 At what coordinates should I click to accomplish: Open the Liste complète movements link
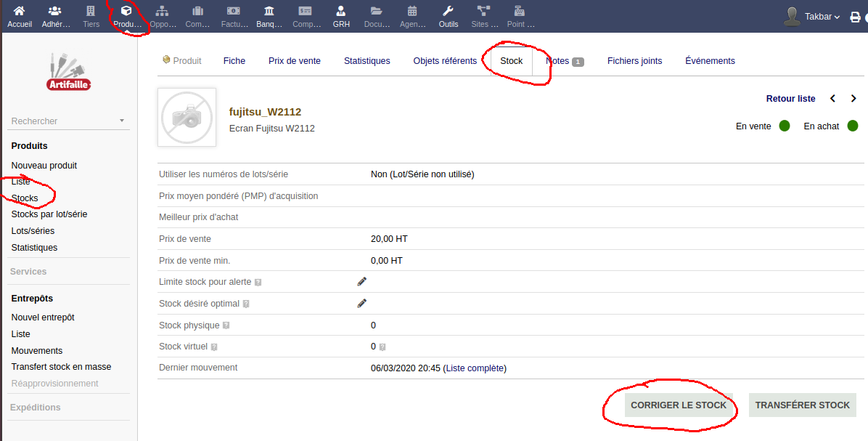pos(475,368)
